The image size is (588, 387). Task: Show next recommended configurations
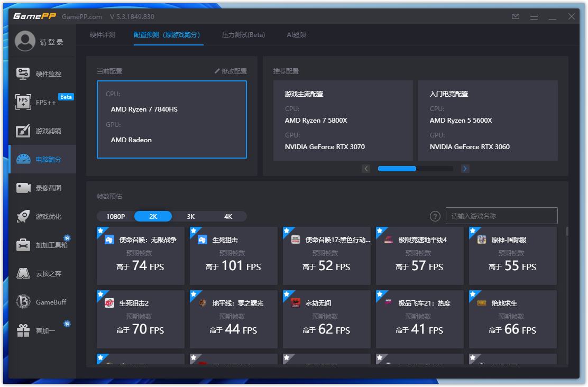pyautogui.click(x=465, y=169)
